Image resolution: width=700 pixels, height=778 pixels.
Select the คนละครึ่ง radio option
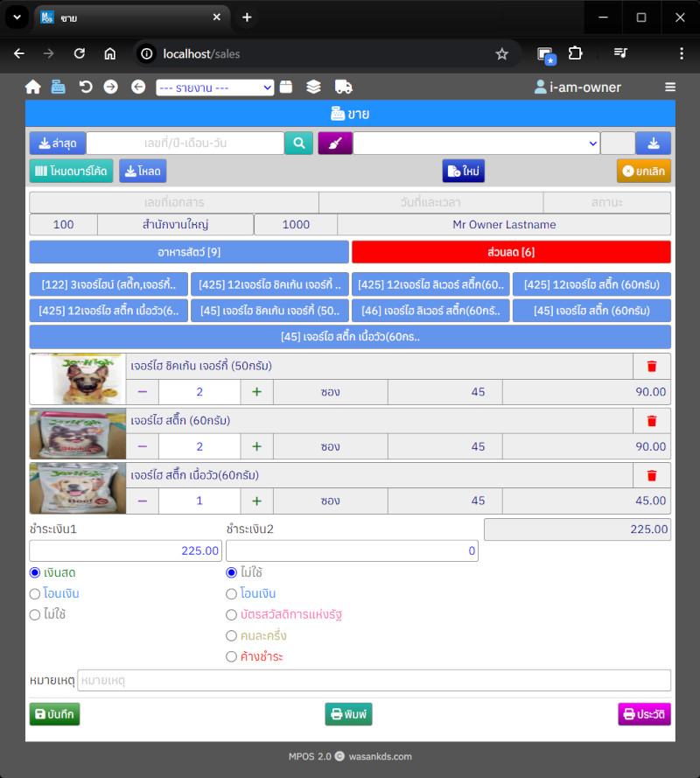[x=232, y=635]
